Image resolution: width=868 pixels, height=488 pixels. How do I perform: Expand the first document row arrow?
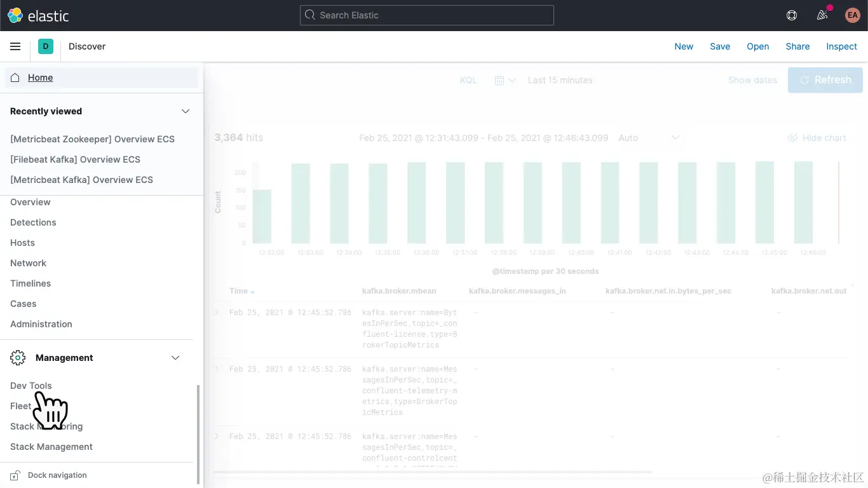pos(216,312)
